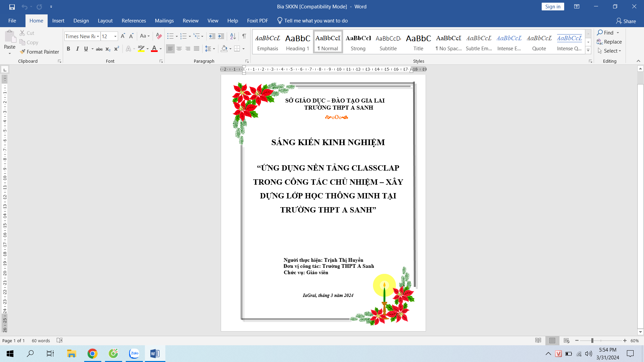Toggle italic formatting
Image resolution: width=644 pixels, height=362 pixels.
(77, 49)
